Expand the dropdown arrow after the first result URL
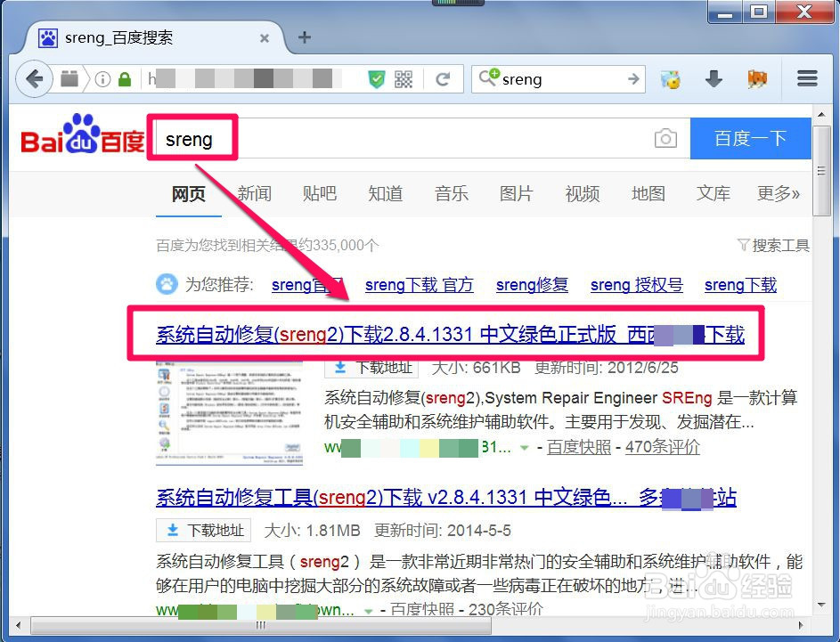 (x=525, y=448)
